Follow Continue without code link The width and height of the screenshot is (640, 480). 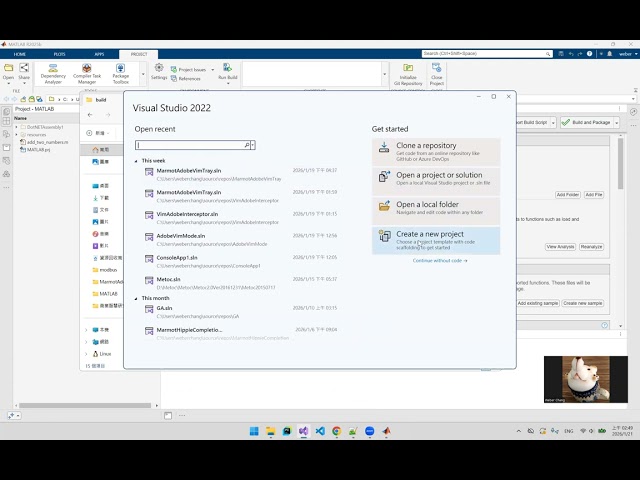tap(440, 260)
